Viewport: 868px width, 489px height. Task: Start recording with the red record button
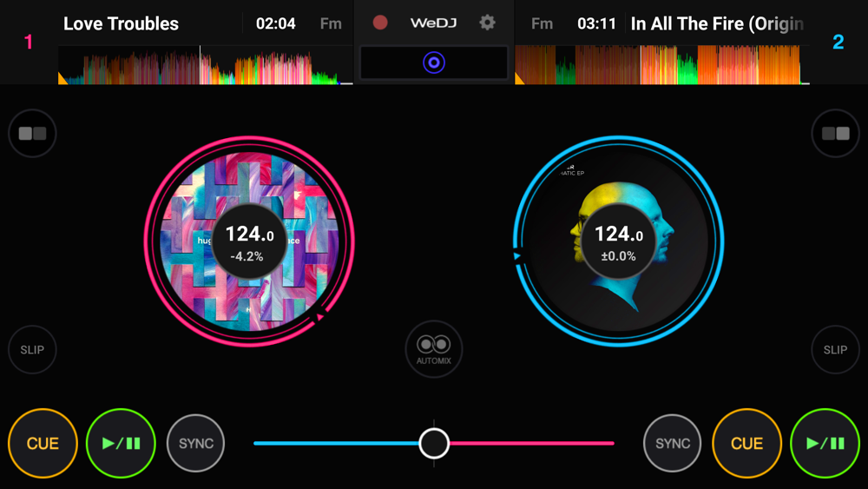point(380,23)
